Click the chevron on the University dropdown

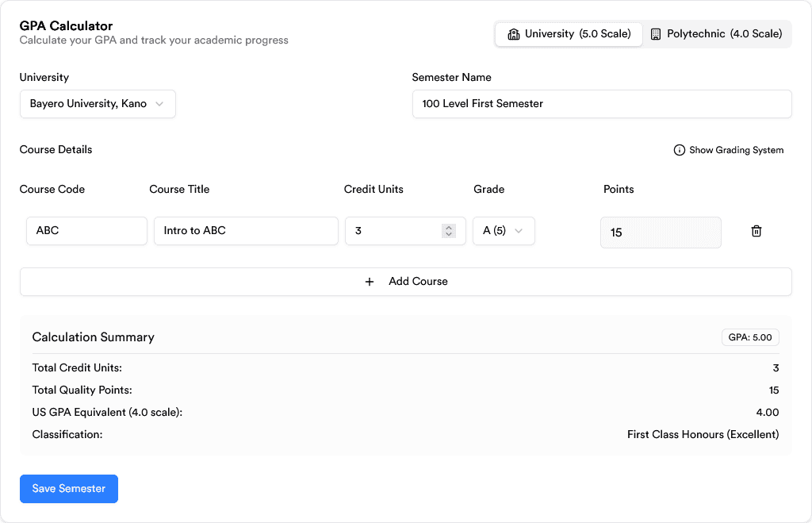pyautogui.click(x=161, y=103)
